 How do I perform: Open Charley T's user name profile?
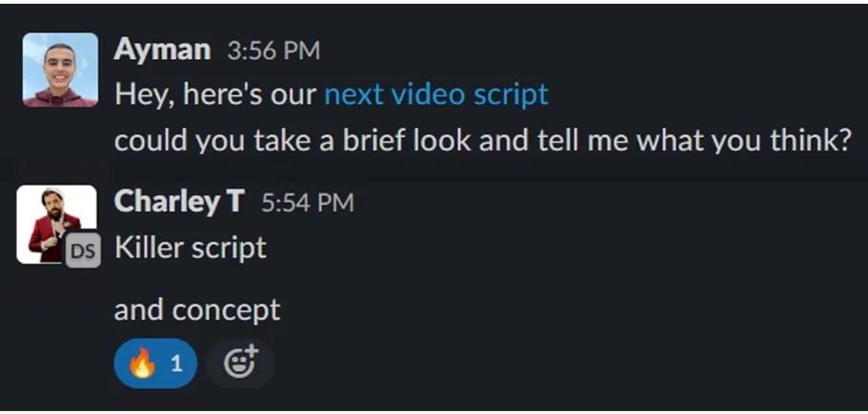click(179, 201)
